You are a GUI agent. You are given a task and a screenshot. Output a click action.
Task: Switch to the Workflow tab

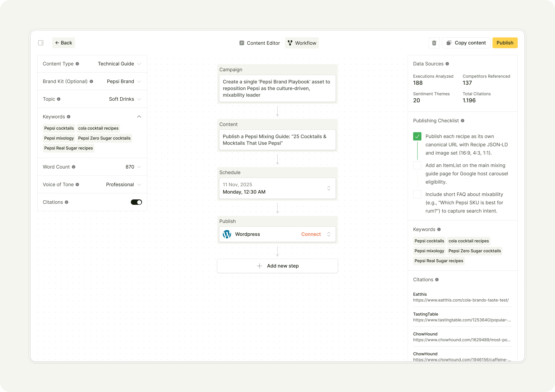pos(302,43)
